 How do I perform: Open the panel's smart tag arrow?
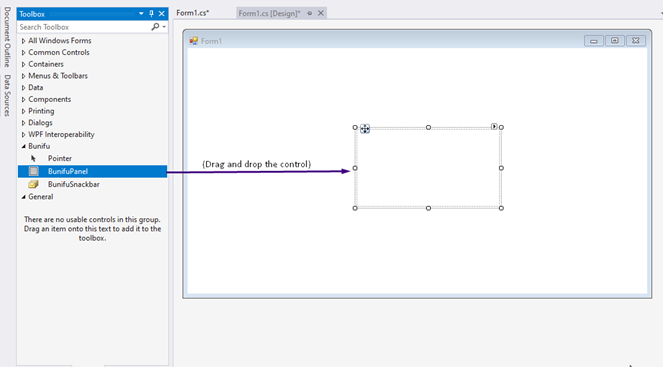[494, 126]
